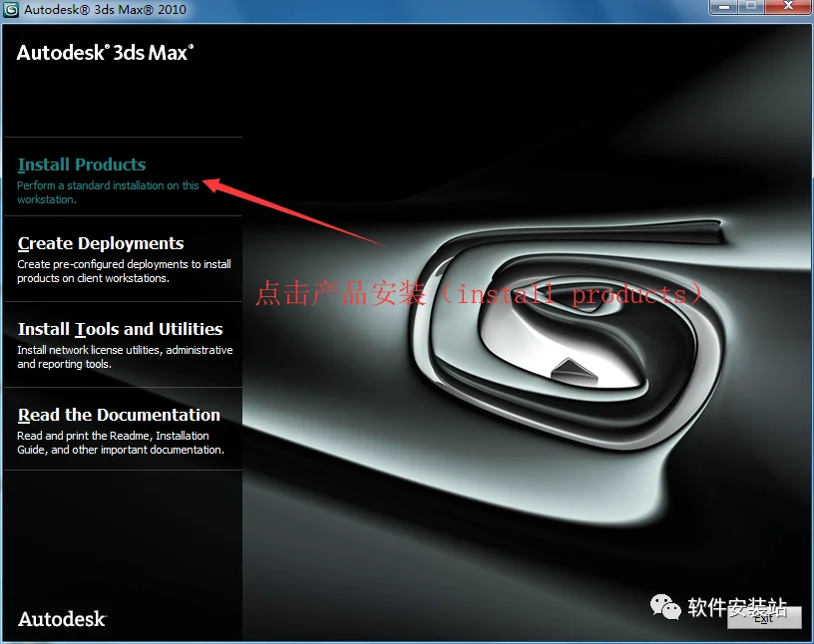Screen dimensions: 814x644
Task: Select Install Tools and Utilities
Action: tap(120, 329)
